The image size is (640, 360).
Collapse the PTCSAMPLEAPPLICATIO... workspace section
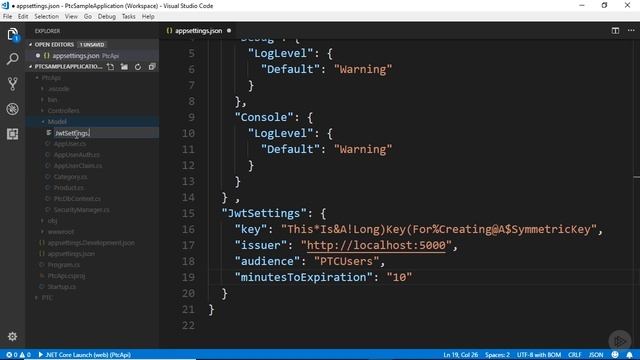[x=30, y=67]
